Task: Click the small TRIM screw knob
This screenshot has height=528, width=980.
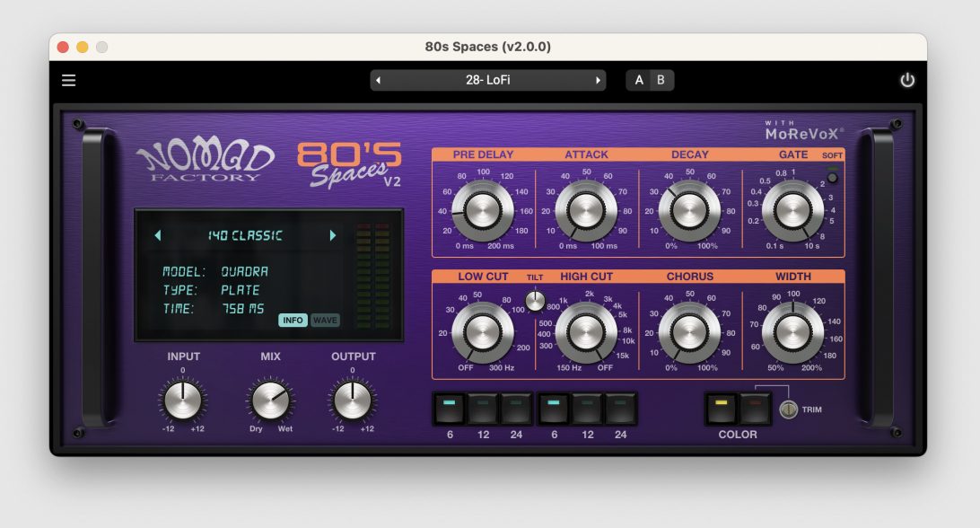Action: click(x=788, y=409)
